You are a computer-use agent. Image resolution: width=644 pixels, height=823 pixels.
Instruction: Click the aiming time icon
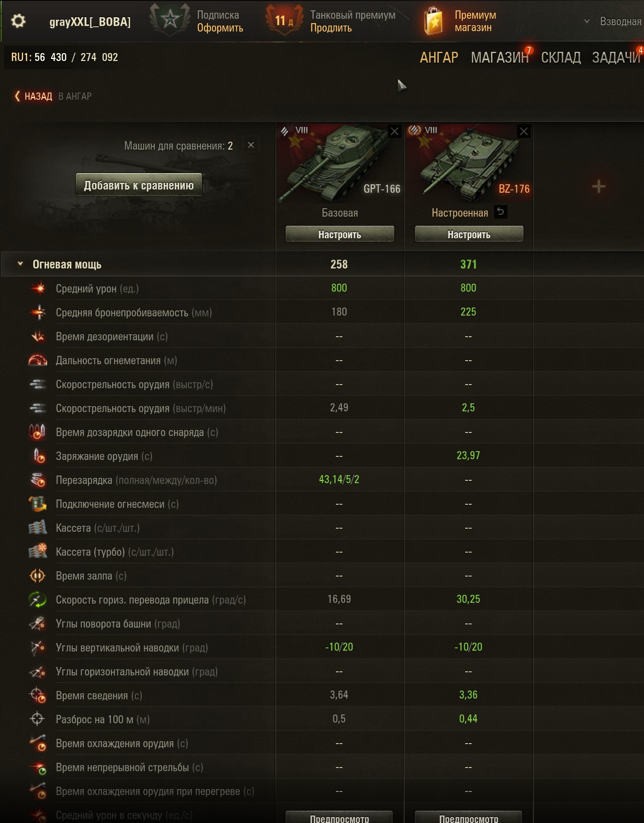point(38,695)
